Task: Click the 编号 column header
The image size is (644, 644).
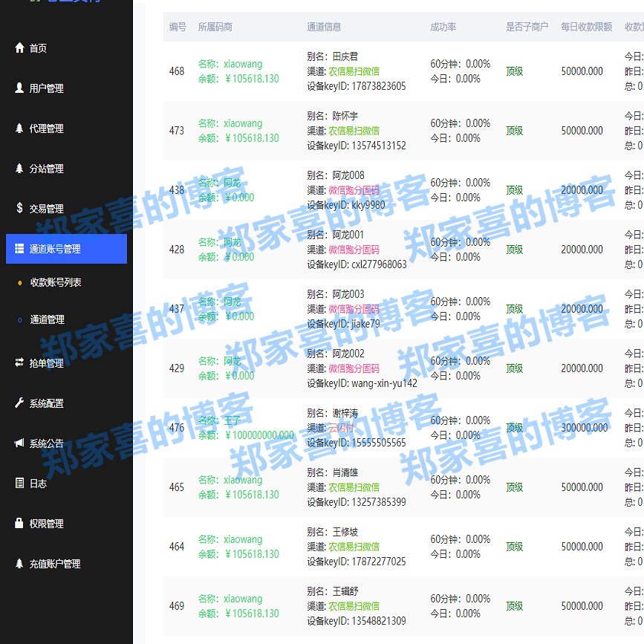Action: pos(177,25)
